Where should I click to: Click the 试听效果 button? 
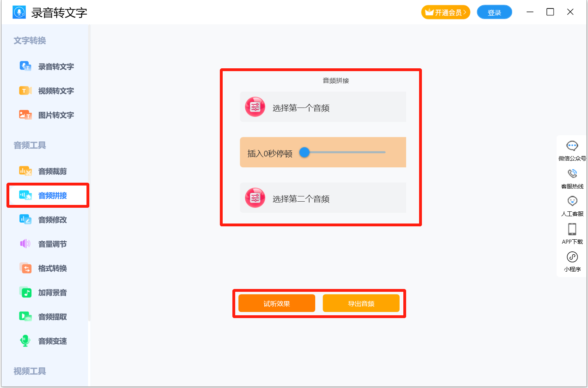click(x=277, y=304)
